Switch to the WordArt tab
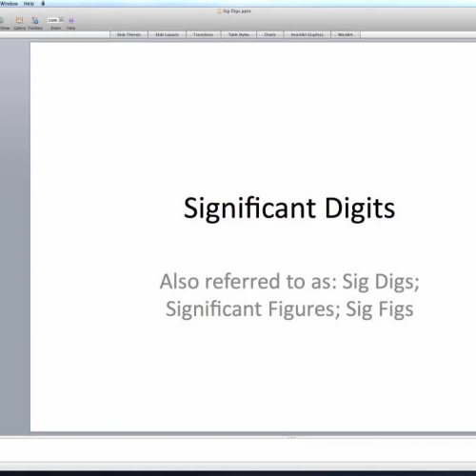The image size is (476, 476). click(x=346, y=34)
